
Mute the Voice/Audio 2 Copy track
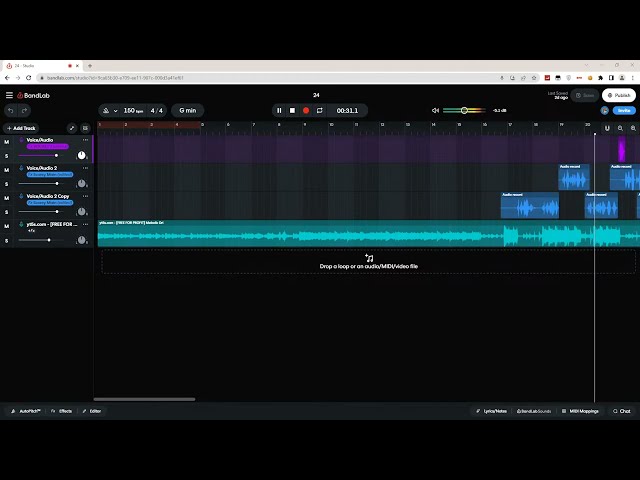(7, 198)
